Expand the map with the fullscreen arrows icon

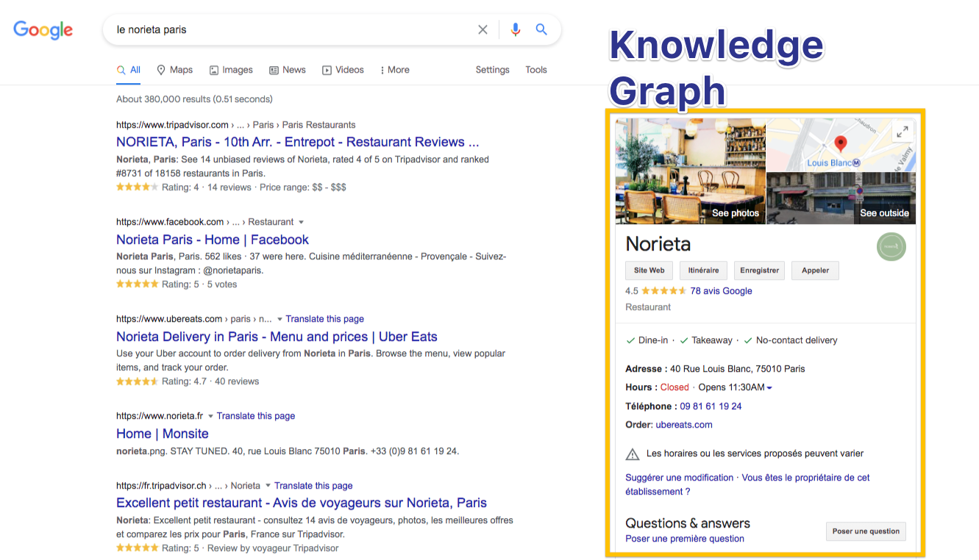click(x=903, y=132)
